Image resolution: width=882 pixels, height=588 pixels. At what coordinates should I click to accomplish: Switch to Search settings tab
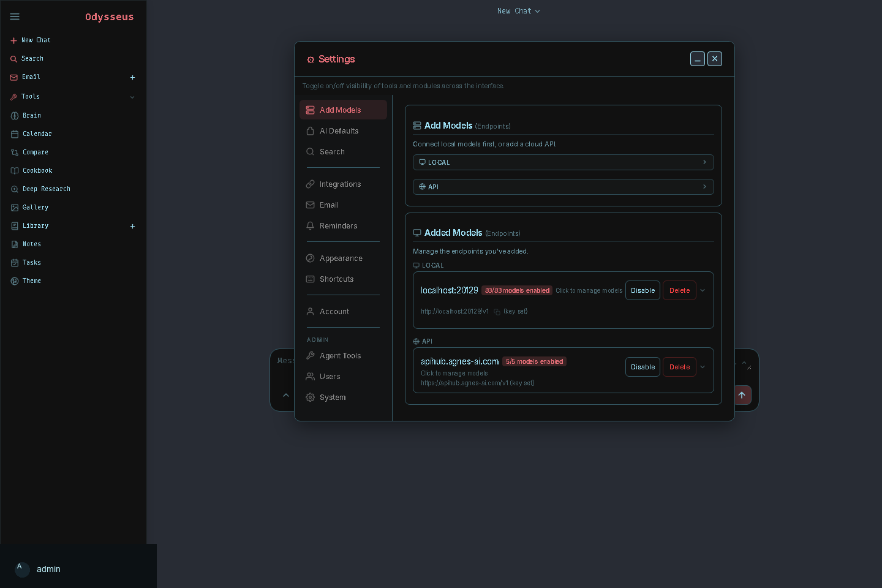pos(343,151)
